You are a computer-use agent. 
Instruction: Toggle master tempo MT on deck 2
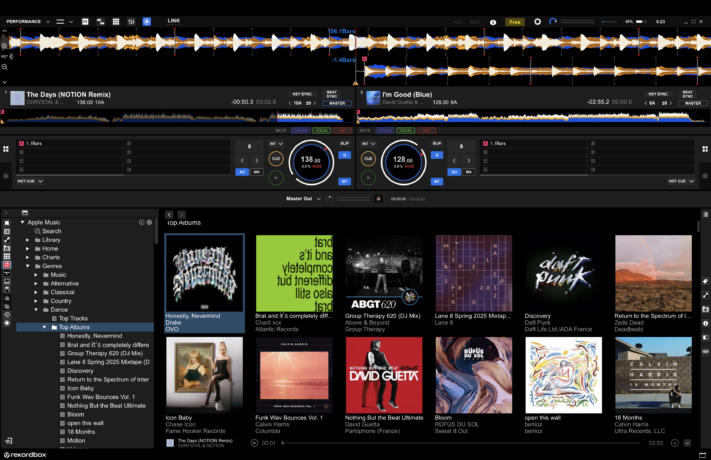tap(437, 181)
